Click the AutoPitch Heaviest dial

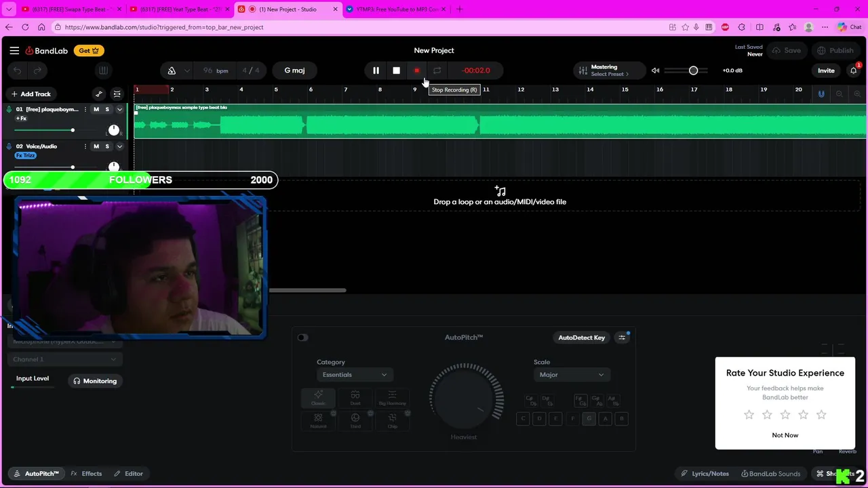tap(464, 399)
